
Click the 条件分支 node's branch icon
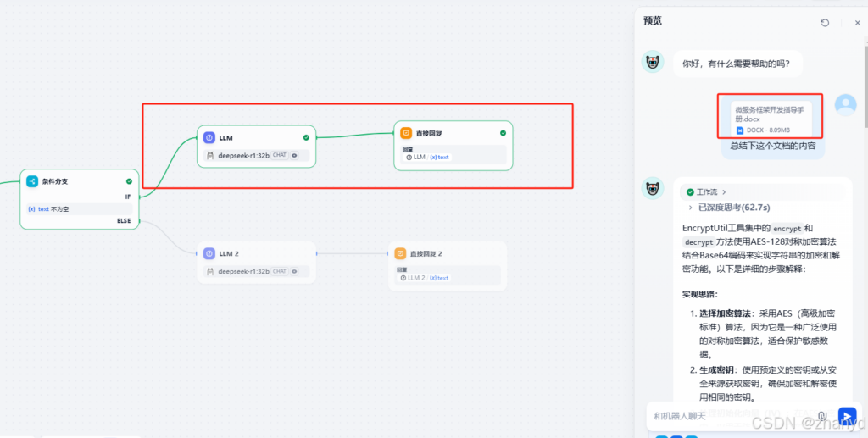(x=32, y=181)
